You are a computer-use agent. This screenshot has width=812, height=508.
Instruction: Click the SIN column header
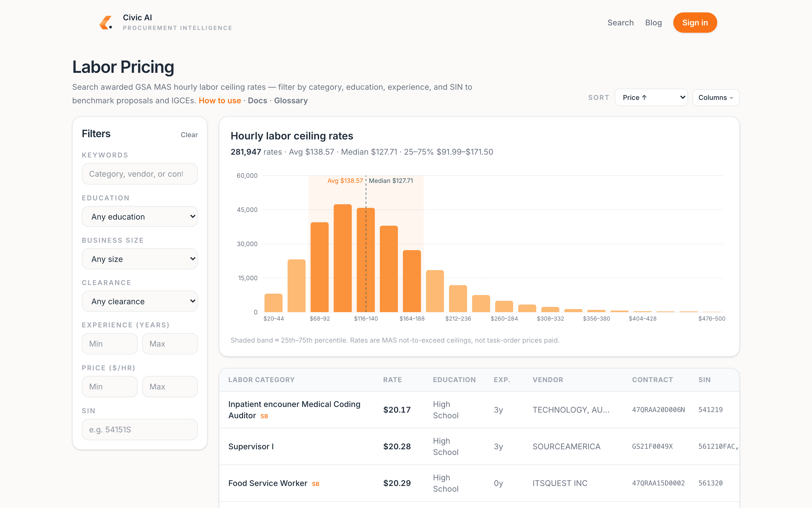click(x=704, y=380)
